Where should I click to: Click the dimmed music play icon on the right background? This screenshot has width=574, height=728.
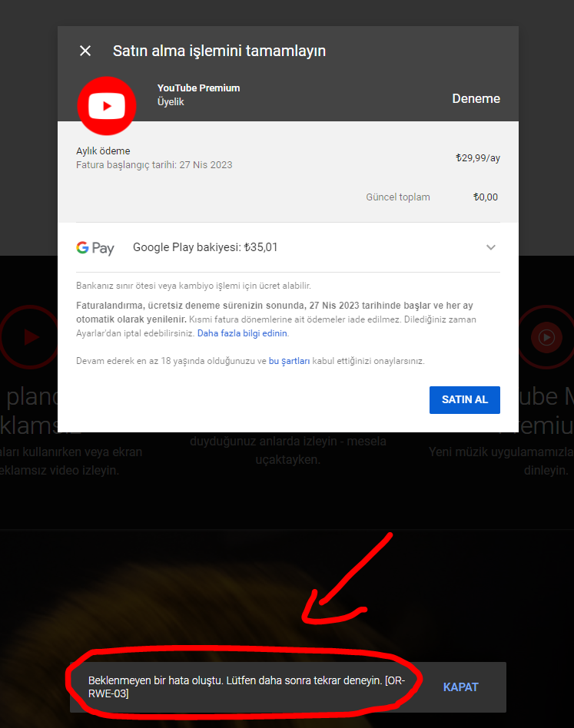(546, 337)
